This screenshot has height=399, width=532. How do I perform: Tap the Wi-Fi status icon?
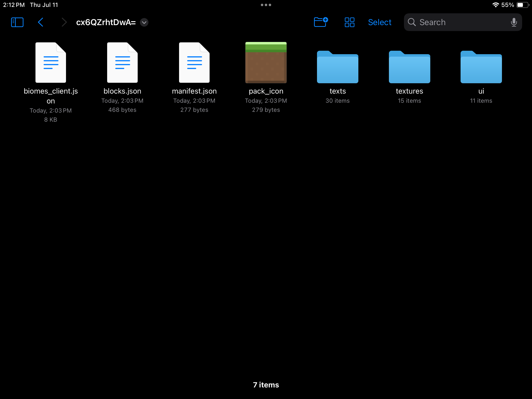click(496, 5)
